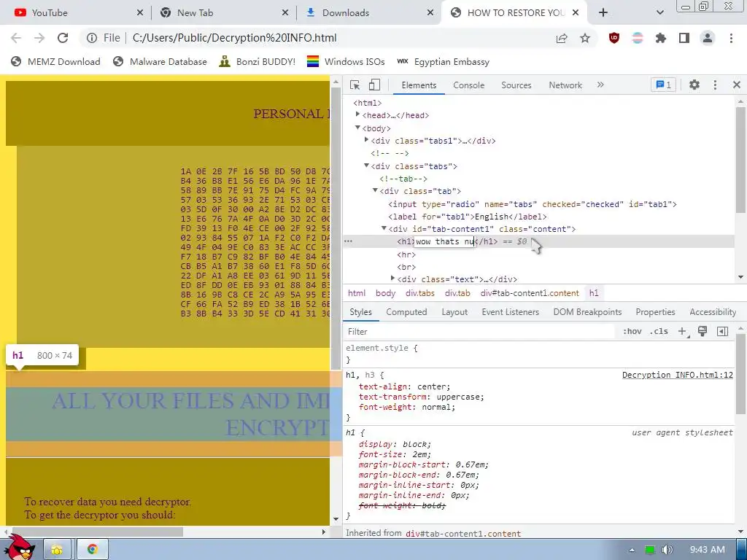Open the Sources panel tab
The height and width of the screenshot is (560, 747).
point(516,85)
